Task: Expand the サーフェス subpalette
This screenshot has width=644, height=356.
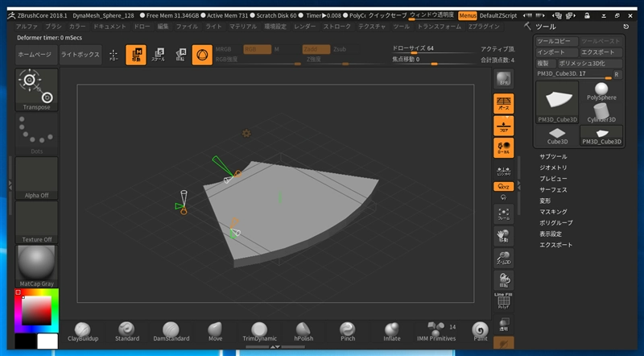Action: (553, 190)
